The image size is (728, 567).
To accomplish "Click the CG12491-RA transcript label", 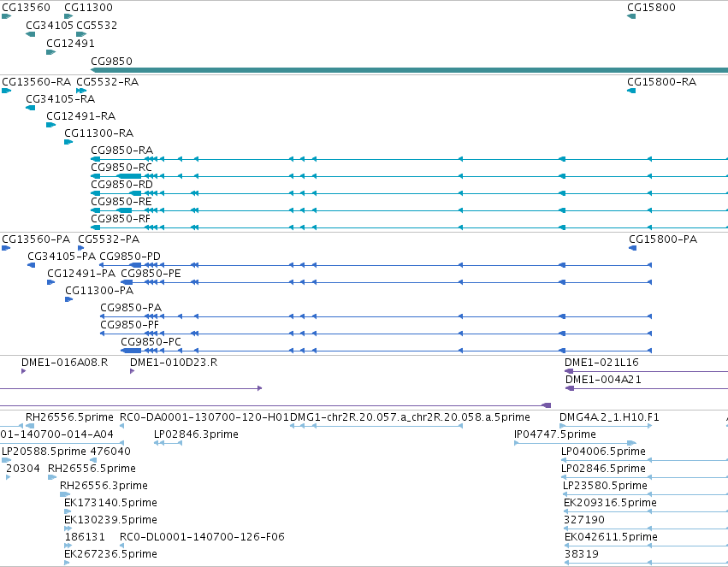I will 80,116.
